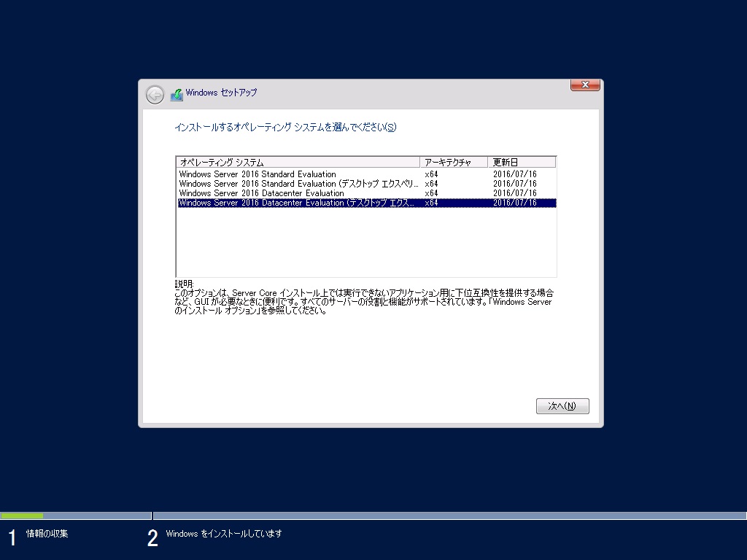Click the アーキテクチャ column header
The width and height of the screenshot is (747, 560).
[x=454, y=163]
